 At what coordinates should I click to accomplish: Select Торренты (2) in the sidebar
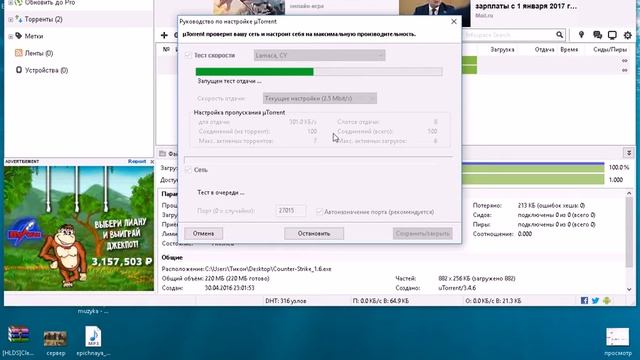43,19
